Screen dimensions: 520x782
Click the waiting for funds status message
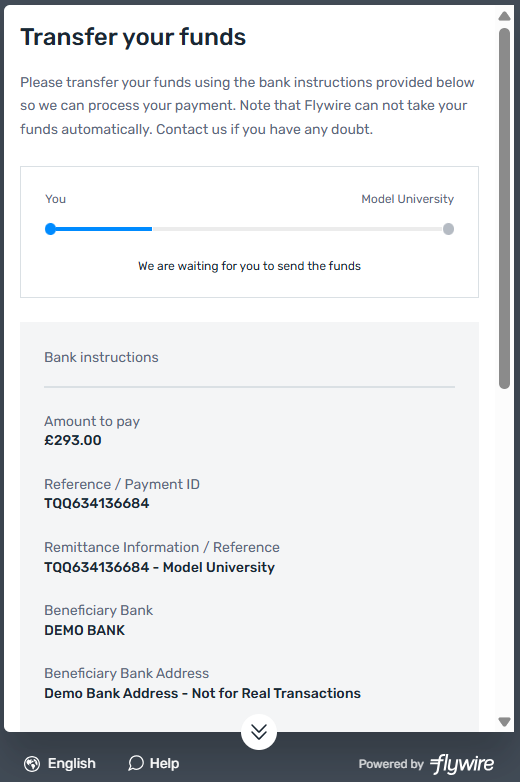click(249, 266)
